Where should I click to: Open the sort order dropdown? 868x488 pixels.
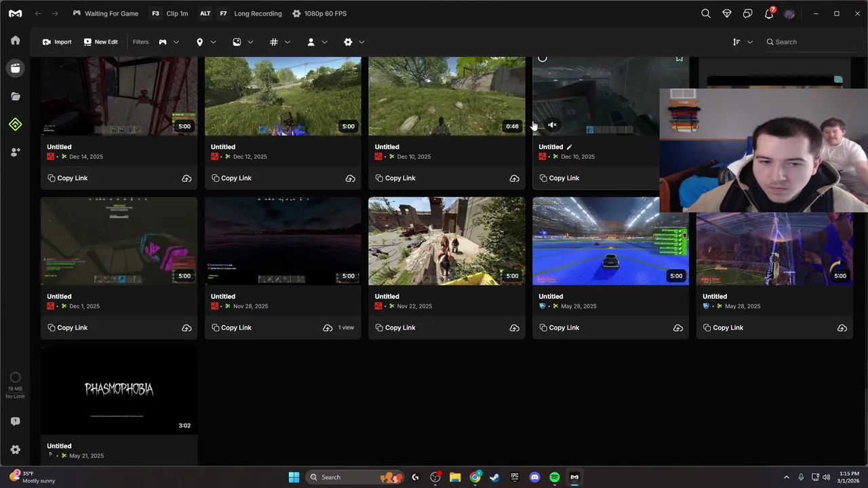(x=743, y=42)
